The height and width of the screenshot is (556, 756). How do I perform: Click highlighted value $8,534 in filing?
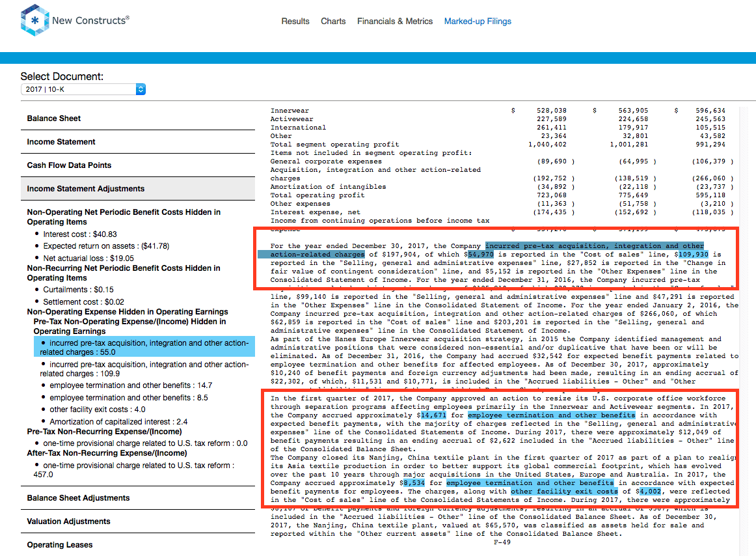click(x=414, y=482)
